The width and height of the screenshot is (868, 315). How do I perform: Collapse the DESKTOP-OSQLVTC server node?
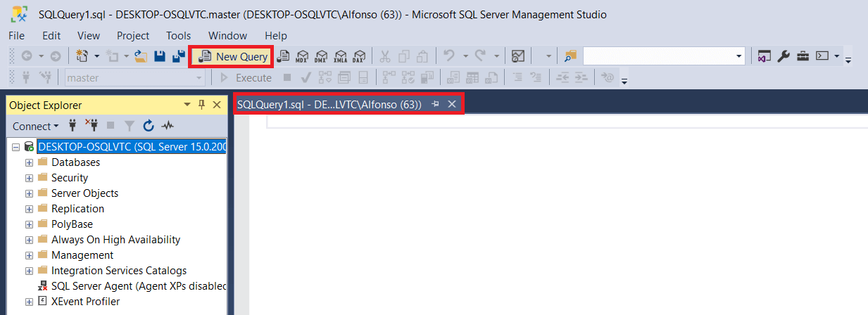pyautogui.click(x=15, y=147)
